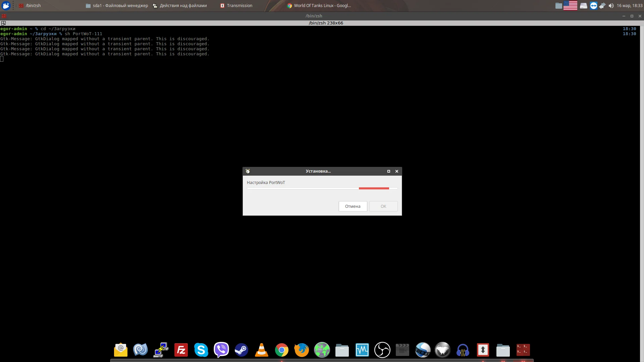Open Steam in the dock
This screenshot has height=362, width=644.
click(241, 350)
